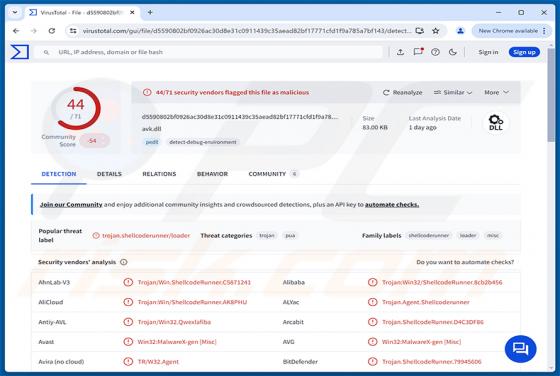
Task: Open the automate checks link
Action: tap(392, 205)
